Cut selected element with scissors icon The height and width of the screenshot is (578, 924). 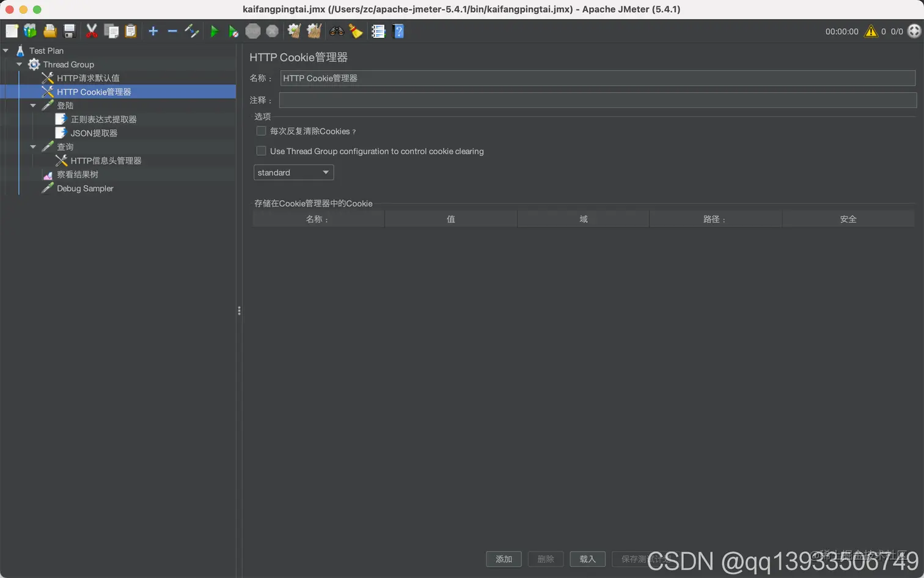coord(92,31)
